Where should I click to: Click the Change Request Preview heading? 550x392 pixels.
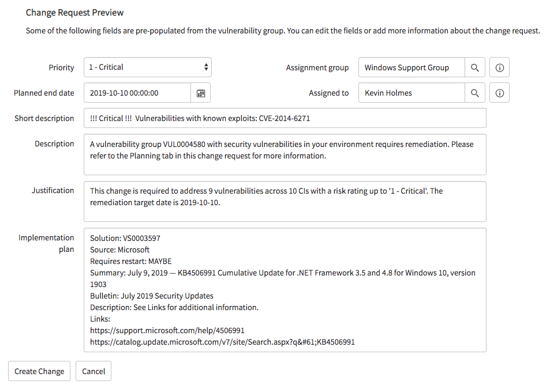point(74,13)
